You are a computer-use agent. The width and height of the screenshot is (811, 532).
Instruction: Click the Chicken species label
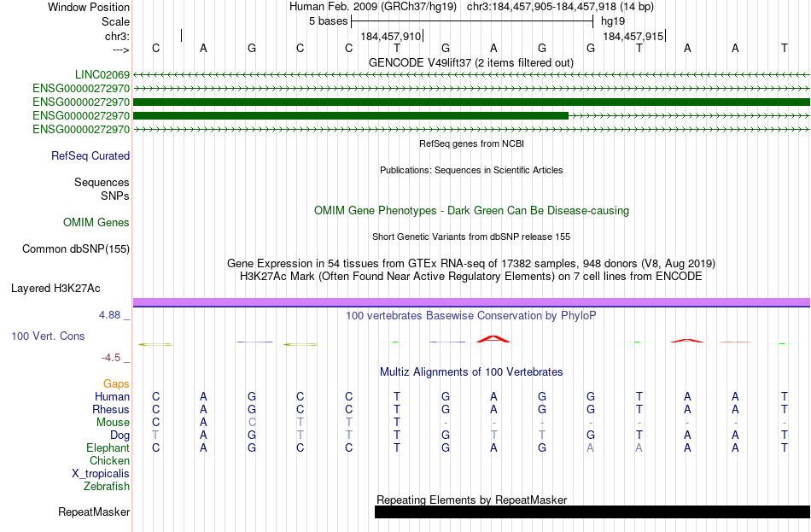pos(109,460)
